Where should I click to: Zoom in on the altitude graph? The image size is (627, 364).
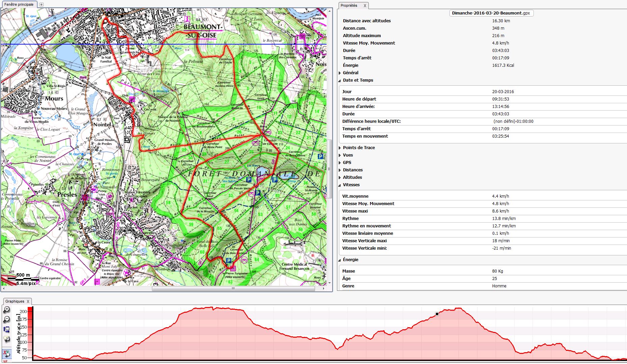point(6,309)
